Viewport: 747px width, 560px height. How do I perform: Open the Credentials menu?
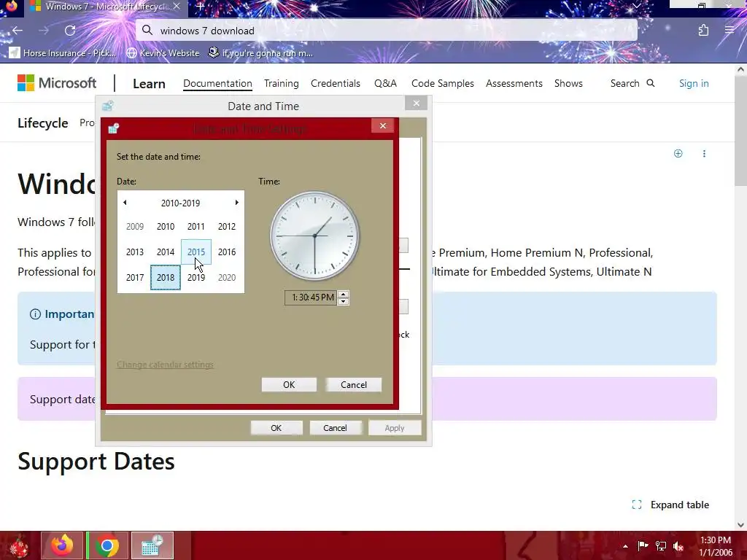coord(336,83)
